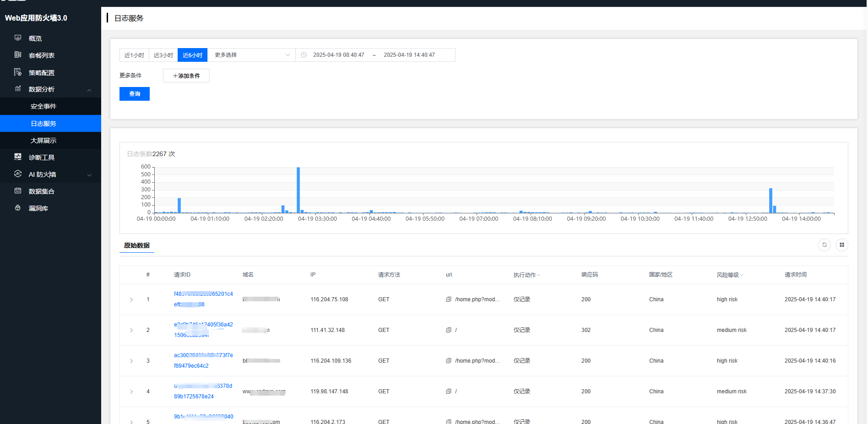
Task: Click IP 111.41.32.148 cell
Action: pos(327,330)
